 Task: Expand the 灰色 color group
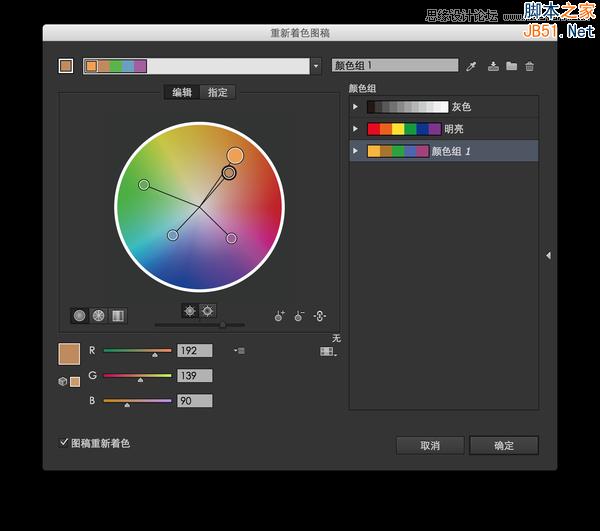355,107
